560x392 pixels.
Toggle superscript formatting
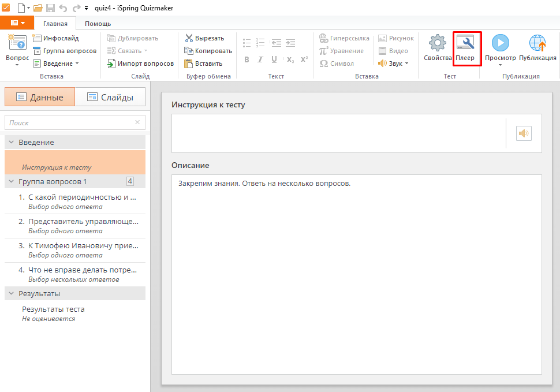[304, 59]
